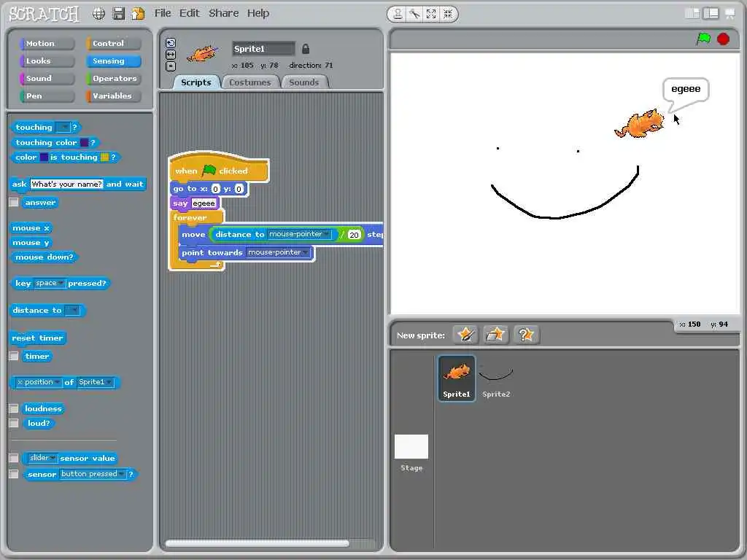Viewport: 747px width, 560px height.
Task: Switch to the Costumes tab
Action: (249, 82)
